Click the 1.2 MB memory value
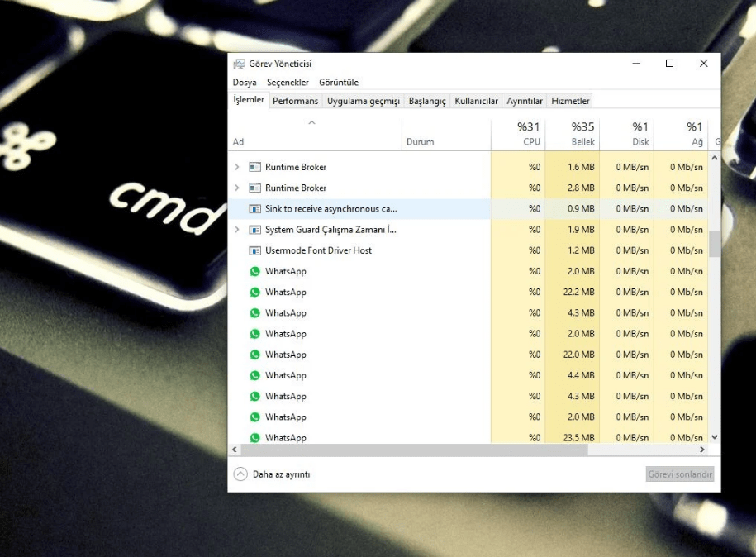This screenshot has width=756, height=557. [x=581, y=250]
